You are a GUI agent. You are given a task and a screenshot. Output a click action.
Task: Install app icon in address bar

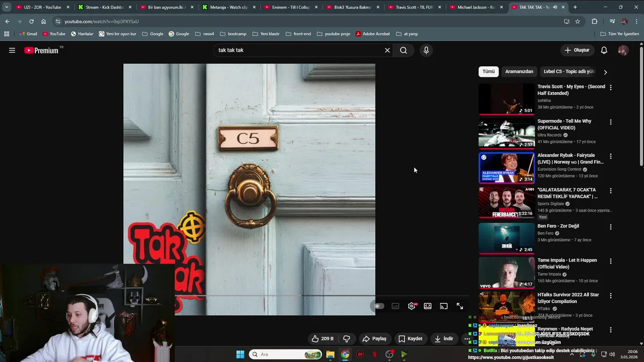coord(567,22)
